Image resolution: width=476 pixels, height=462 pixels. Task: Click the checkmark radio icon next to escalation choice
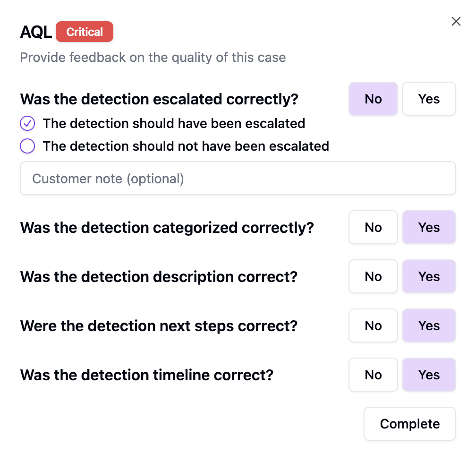[x=27, y=123]
